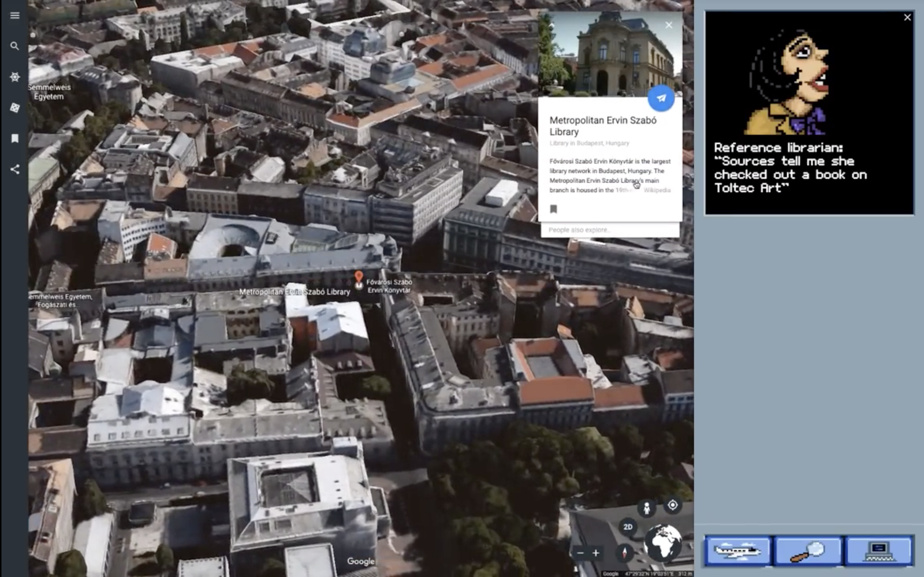Open Voyager via the ship wheel icon

point(14,77)
